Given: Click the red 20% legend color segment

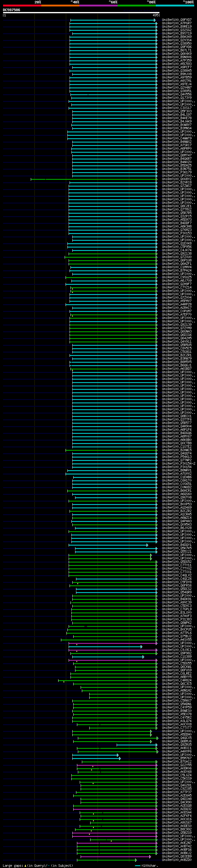Looking at the screenshot, I should [x=22, y=6].
